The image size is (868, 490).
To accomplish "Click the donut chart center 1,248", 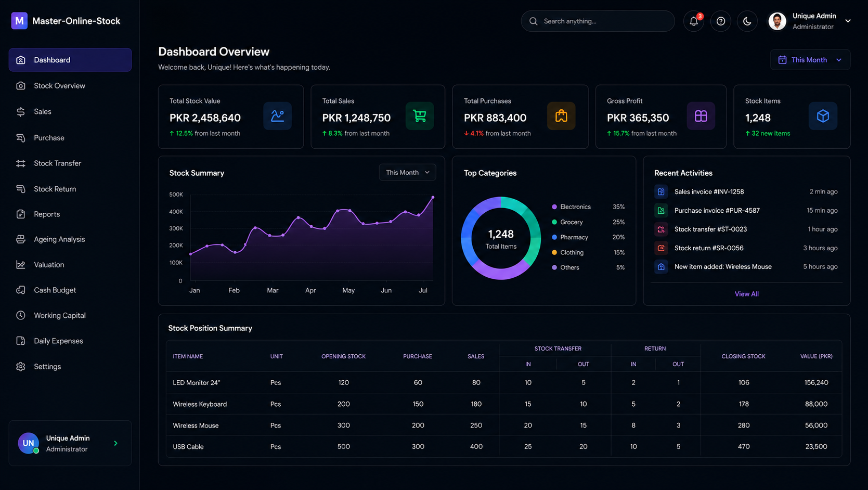I will pyautogui.click(x=501, y=234).
